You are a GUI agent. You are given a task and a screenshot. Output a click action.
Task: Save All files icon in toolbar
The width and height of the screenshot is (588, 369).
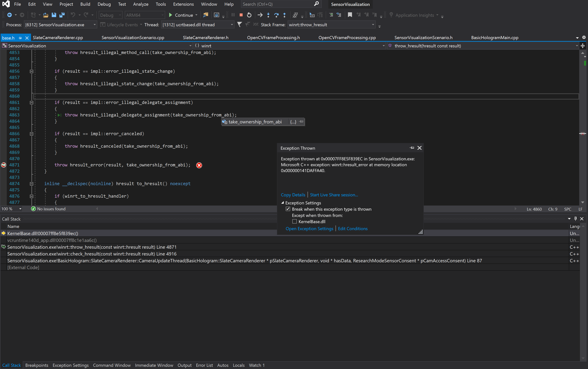pos(62,15)
